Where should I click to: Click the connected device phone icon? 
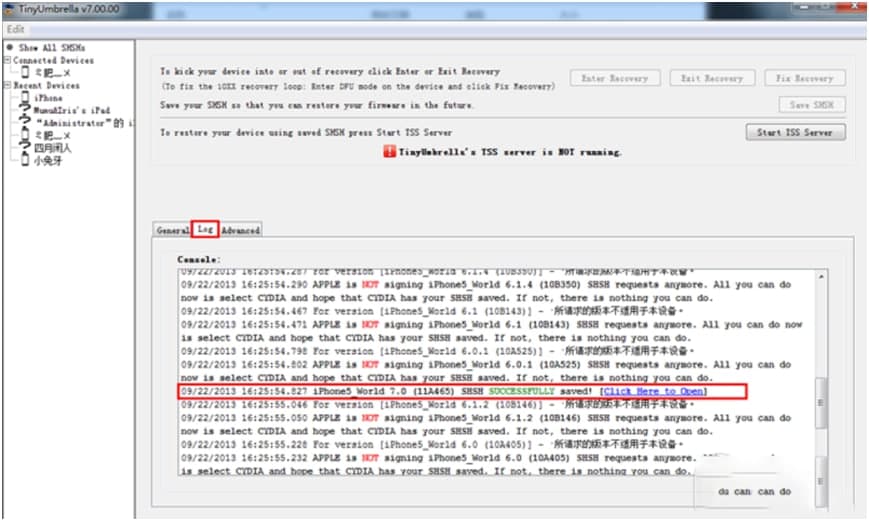[25, 72]
